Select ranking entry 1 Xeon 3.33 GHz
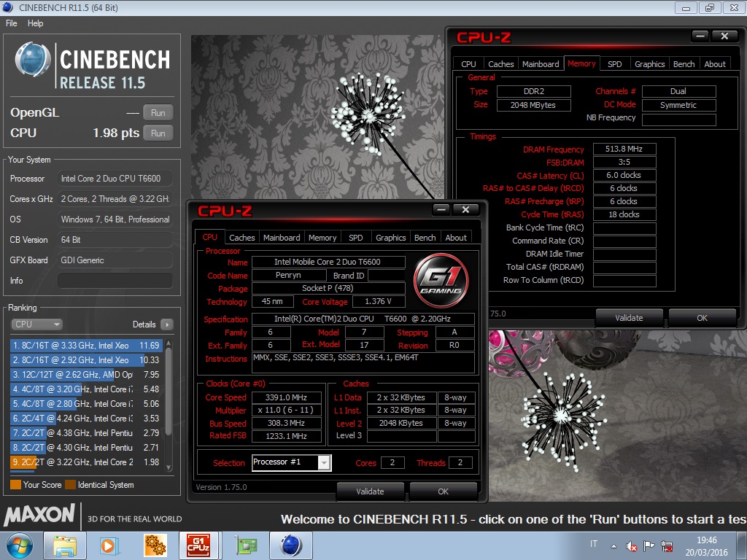This screenshot has height=560, width=747. 86,345
